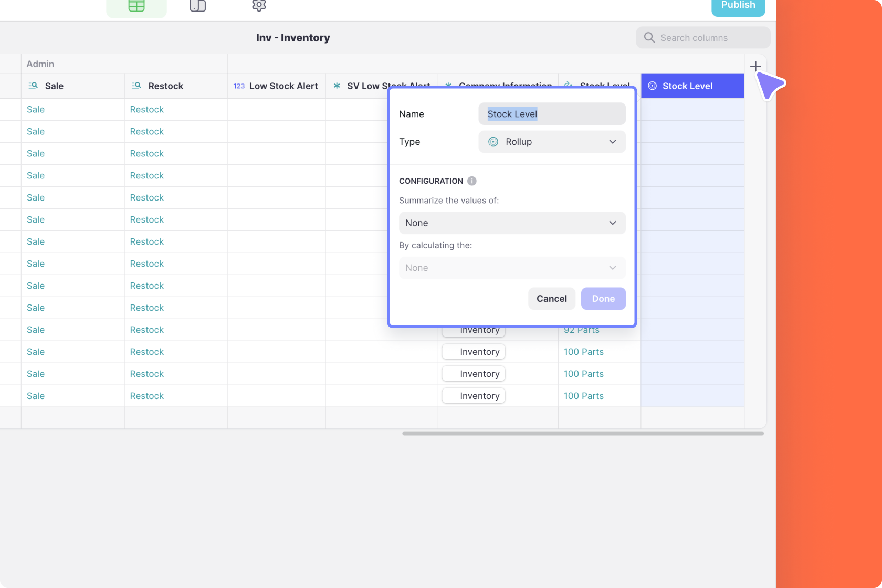Viewport: 882px width, 588px height.
Task: Click the plus icon to add a column
Action: click(x=755, y=66)
